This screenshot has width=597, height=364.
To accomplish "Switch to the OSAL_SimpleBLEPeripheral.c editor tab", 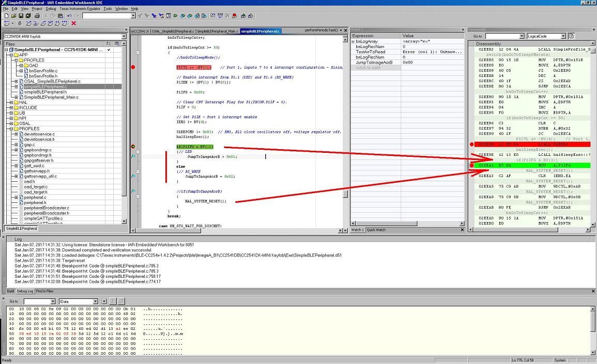I will tap(173, 31).
